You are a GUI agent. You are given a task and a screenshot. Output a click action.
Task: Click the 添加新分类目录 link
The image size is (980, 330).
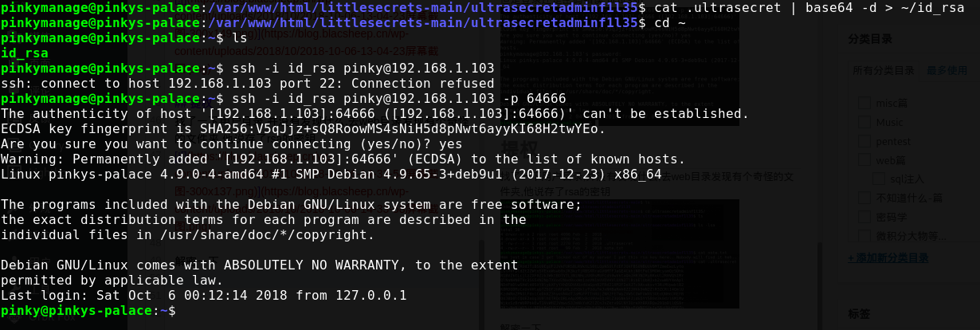coord(888,257)
